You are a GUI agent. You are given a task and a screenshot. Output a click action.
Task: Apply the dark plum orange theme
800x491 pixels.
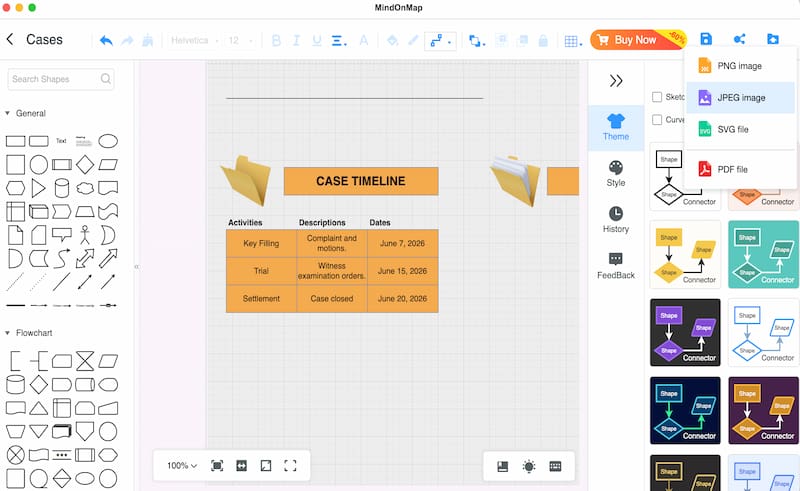(x=764, y=411)
